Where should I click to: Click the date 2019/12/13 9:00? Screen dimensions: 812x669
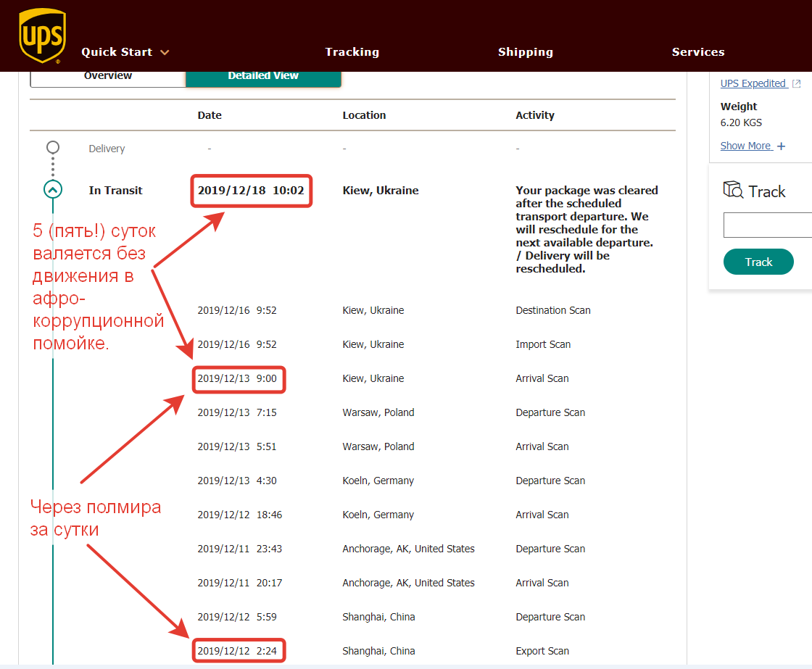[237, 378]
